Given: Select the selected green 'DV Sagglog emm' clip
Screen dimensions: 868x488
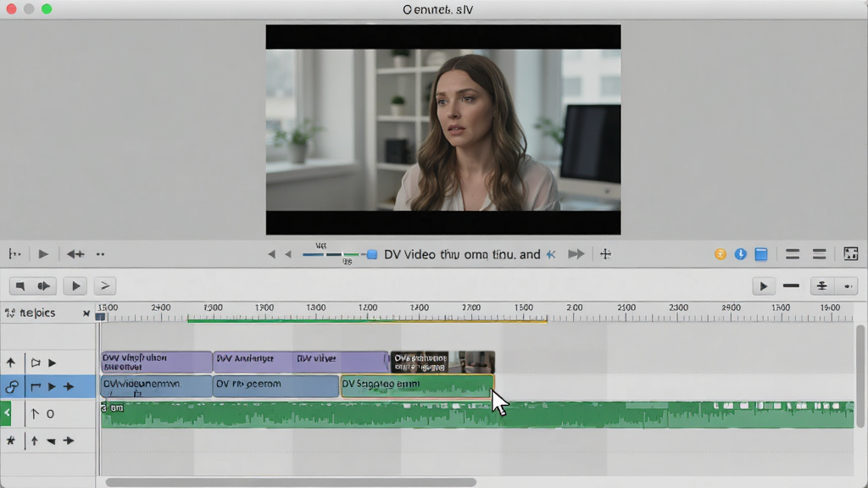Looking at the screenshot, I should click(x=417, y=386).
